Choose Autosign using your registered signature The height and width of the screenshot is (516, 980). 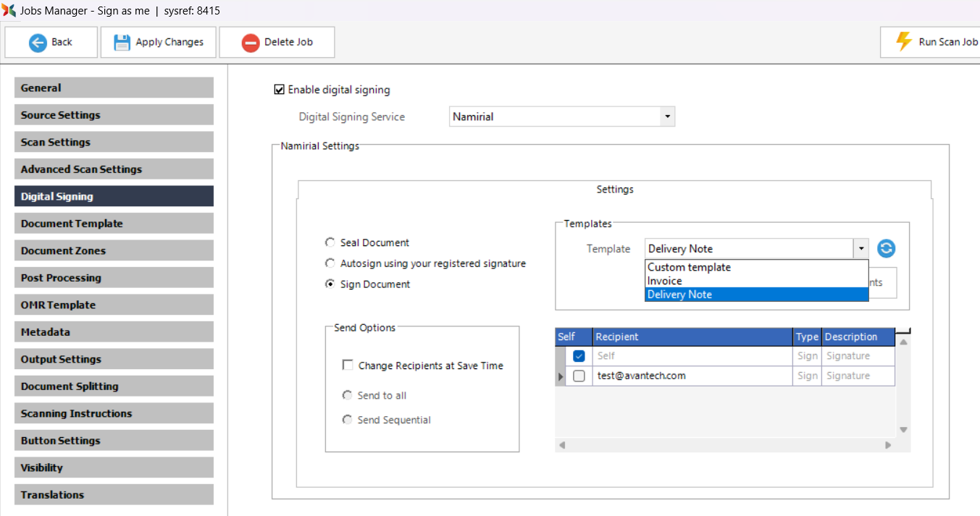click(x=330, y=263)
